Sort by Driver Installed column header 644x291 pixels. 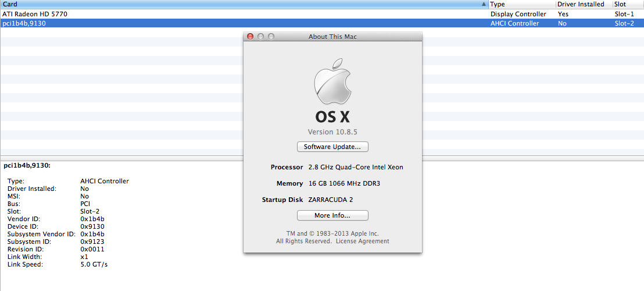click(584, 4)
